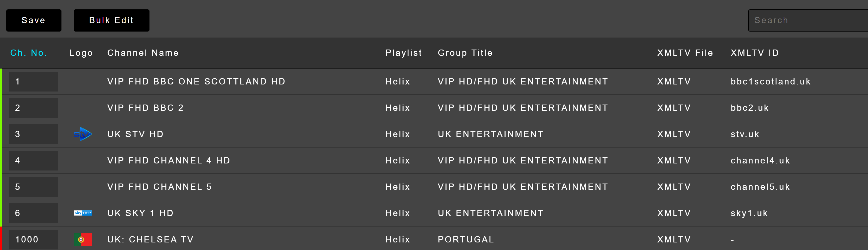Click the XMLTV ID column header
Image resolution: width=868 pixels, height=250 pixels.
(754, 53)
